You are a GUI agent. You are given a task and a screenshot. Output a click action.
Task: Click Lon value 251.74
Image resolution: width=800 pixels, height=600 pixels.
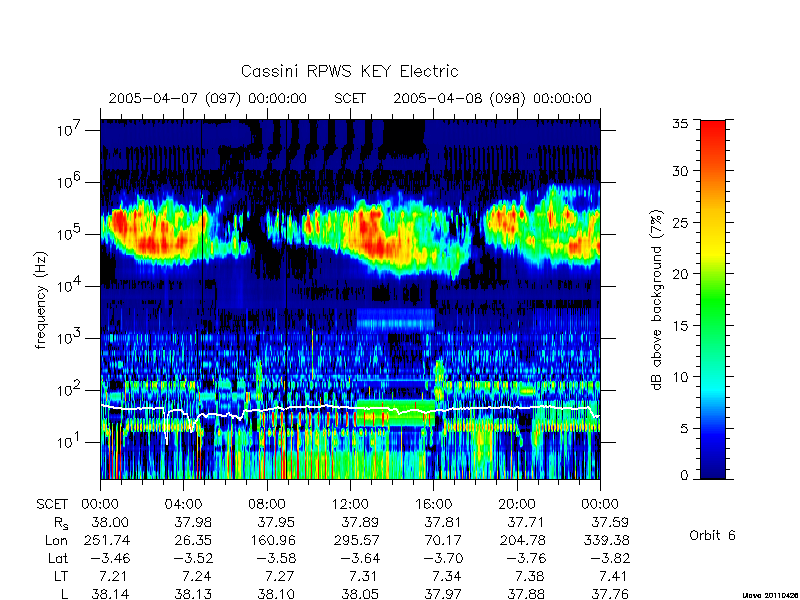106,540
